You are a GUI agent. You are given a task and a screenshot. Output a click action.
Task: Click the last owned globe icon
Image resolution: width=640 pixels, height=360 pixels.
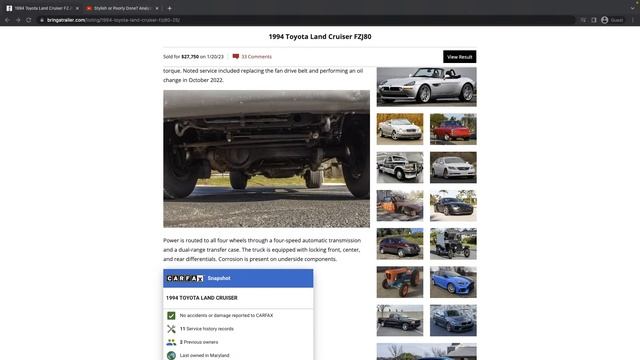(x=171, y=356)
